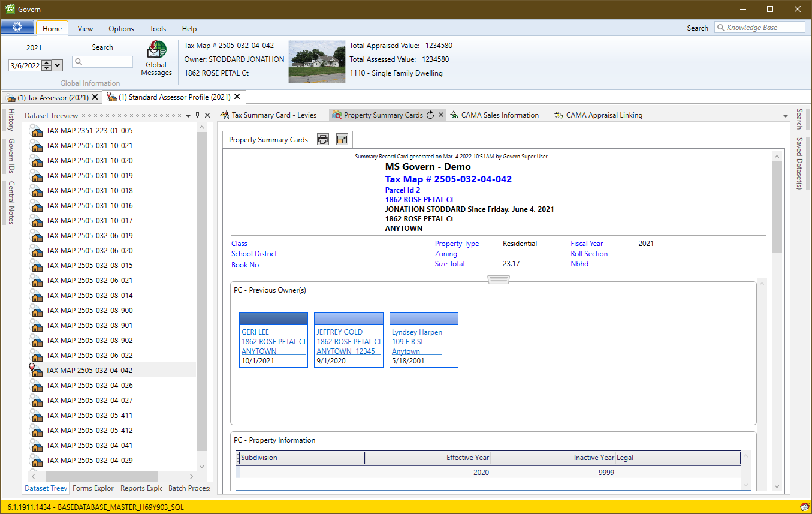This screenshot has height=514, width=812.
Task: Click the status bar notification icon
Action: [x=804, y=507]
